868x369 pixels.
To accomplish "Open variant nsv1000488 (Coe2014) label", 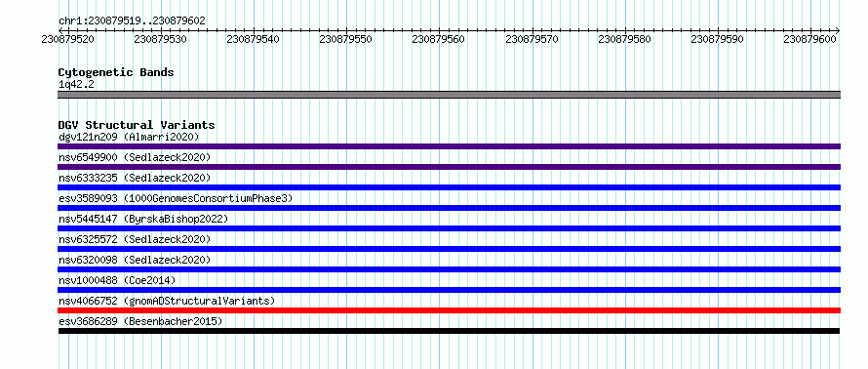I will 117,280.
